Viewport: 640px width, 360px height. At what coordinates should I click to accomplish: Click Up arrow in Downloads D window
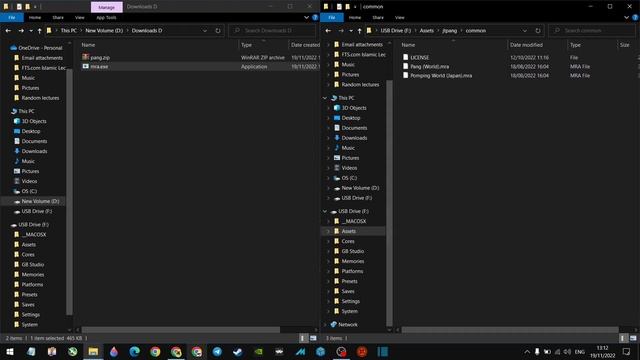tap(40, 31)
